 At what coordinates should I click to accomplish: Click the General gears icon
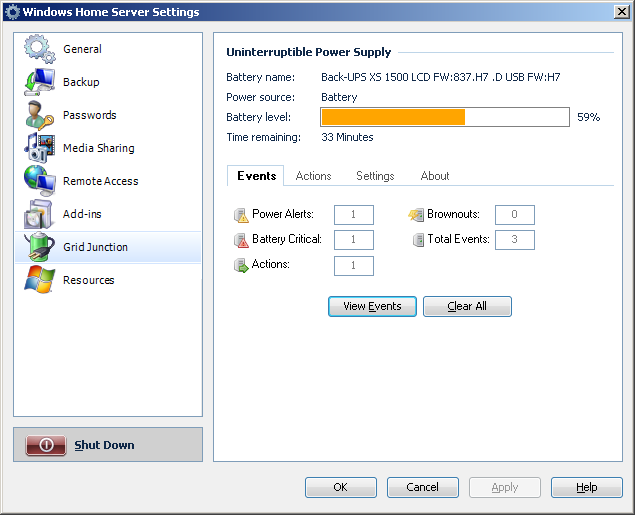point(39,49)
